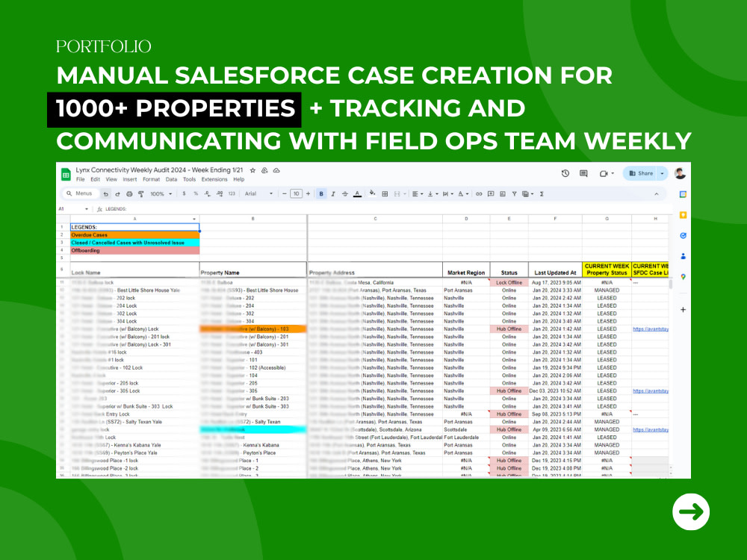Screen dimensions: 747x560
Task: Click the merge cells icon
Action: (397, 194)
